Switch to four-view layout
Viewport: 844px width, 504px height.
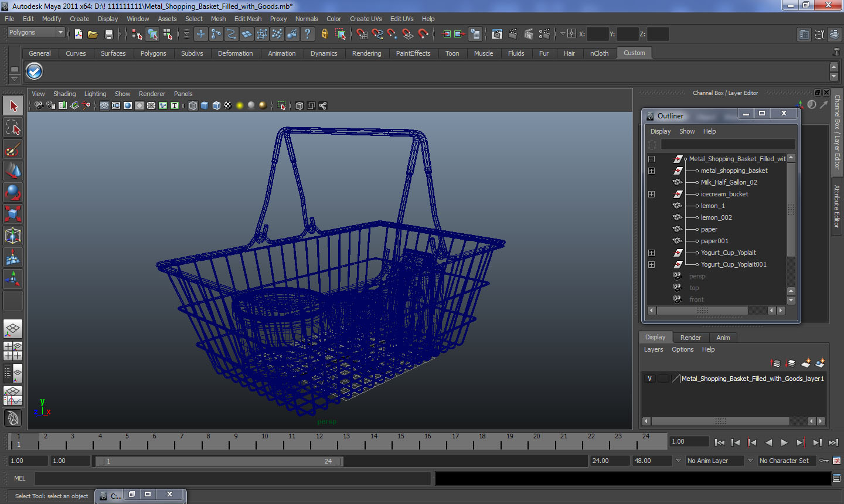click(x=13, y=351)
